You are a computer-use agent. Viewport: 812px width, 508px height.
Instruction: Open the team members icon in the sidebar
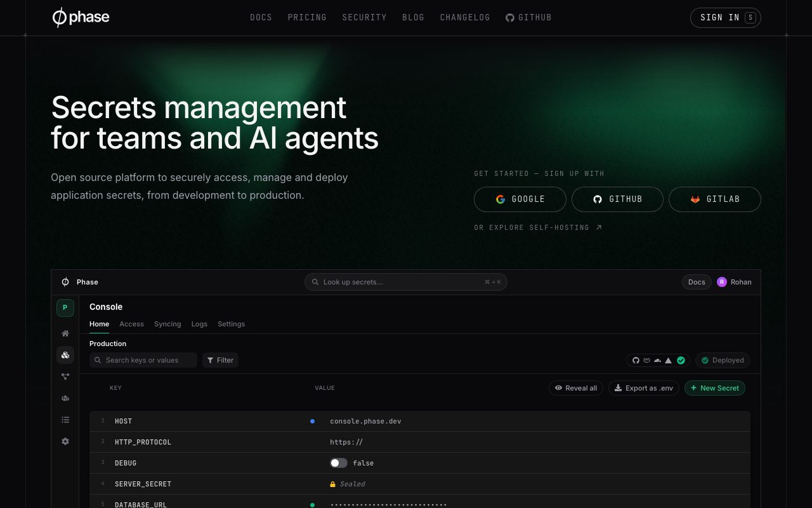tap(65, 398)
